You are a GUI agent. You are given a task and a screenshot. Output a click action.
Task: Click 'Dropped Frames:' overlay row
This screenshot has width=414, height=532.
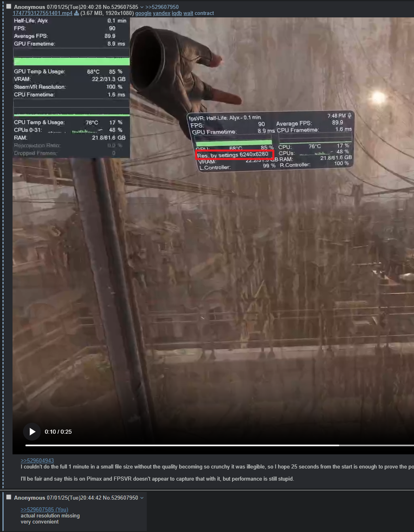(x=70, y=153)
